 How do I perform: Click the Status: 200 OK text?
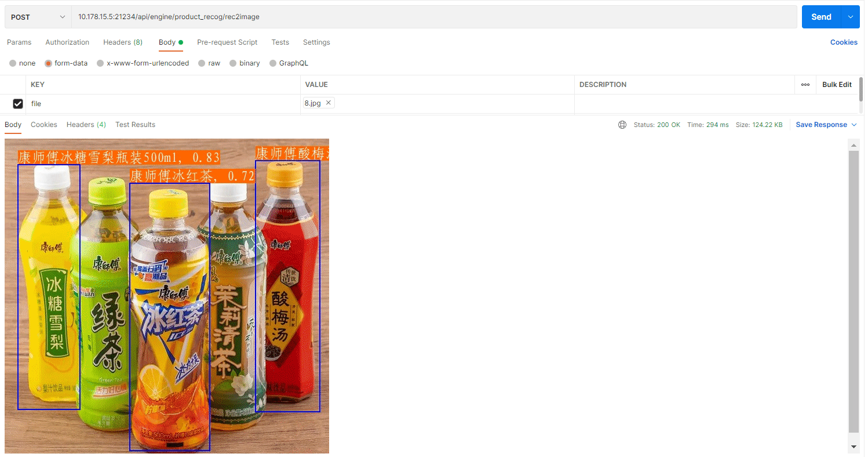657,125
